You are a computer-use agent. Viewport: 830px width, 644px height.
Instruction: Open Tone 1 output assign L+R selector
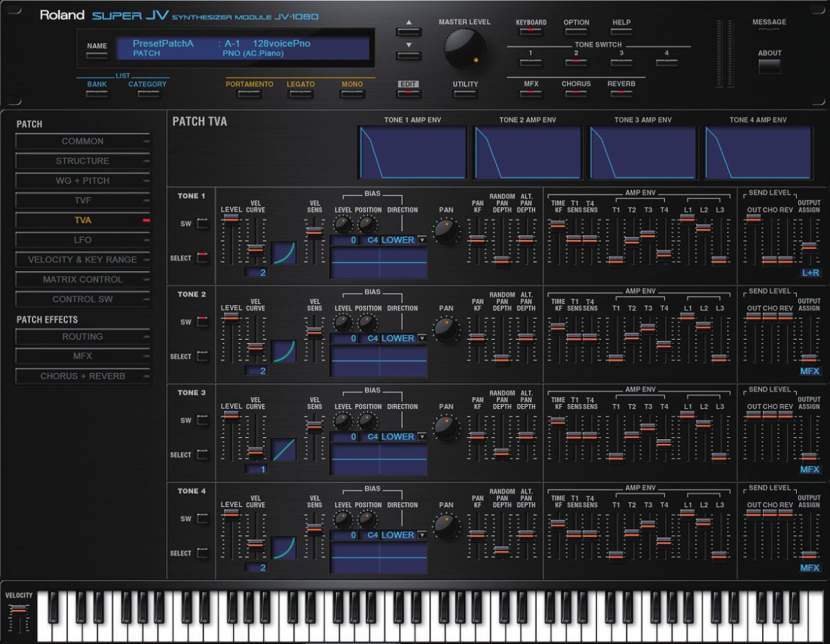(x=810, y=273)
